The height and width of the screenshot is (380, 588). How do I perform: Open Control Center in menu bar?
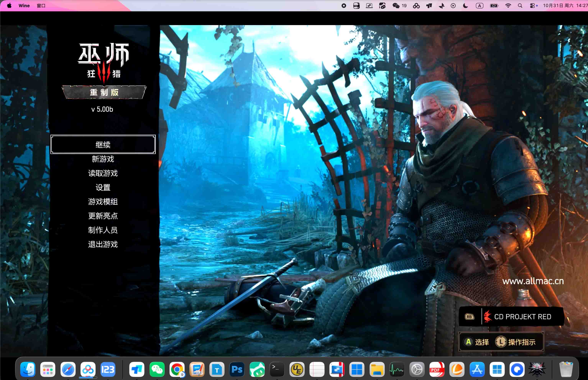click(532, 5)
